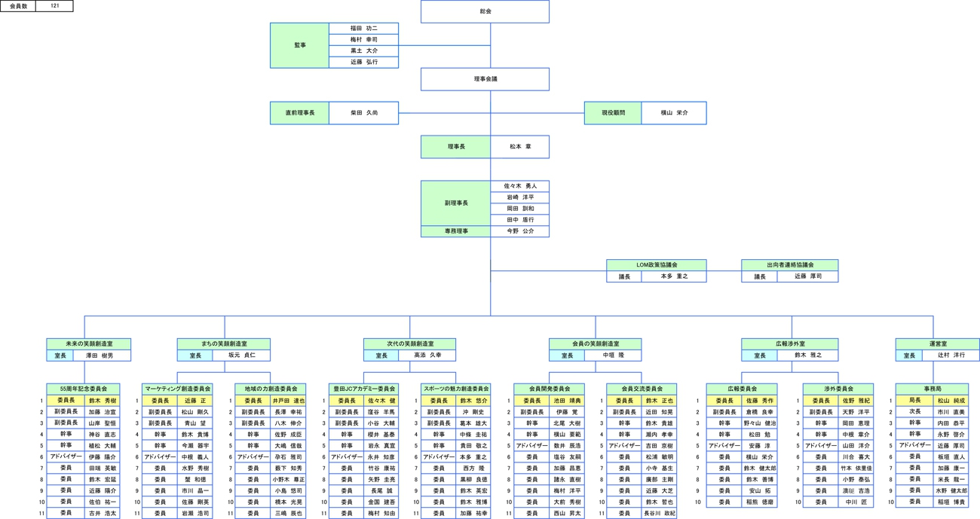
Task: Select the 副理事長 green label cell
Action: [x=455, y=203]
